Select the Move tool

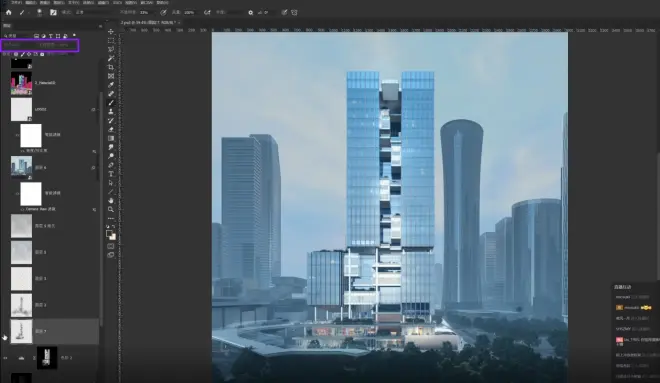click(111, 32)
